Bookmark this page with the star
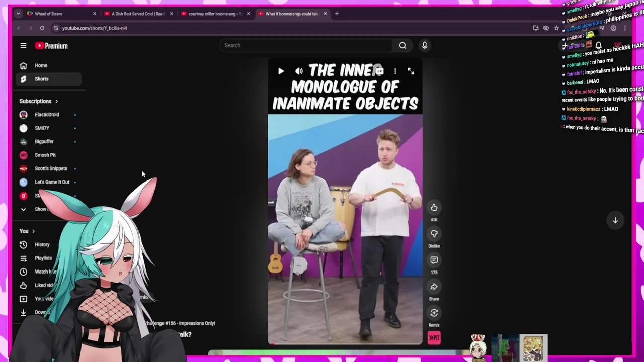644x362 pixels. 556,28
